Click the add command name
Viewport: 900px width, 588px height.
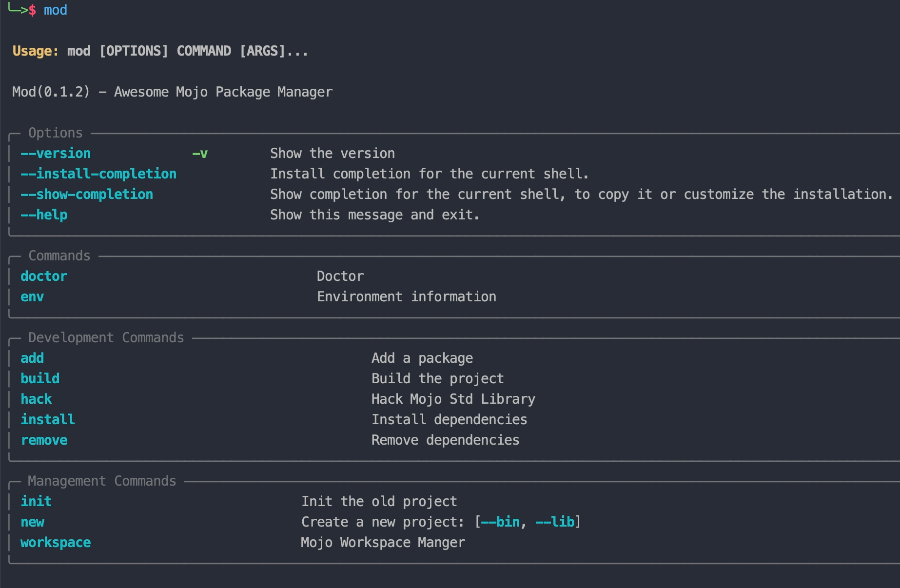pyautogui.click(x=32, y=358)
